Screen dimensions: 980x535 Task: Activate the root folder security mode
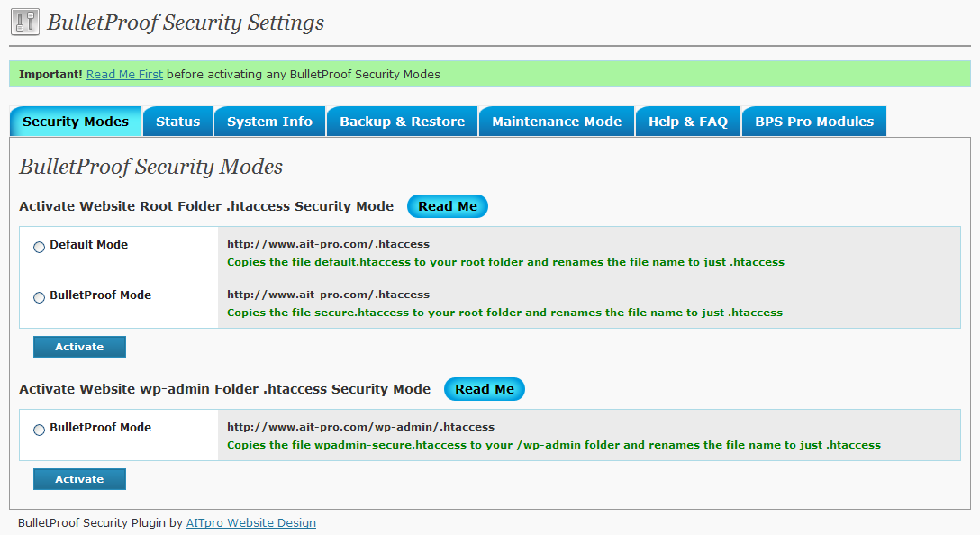coord(79,347)
